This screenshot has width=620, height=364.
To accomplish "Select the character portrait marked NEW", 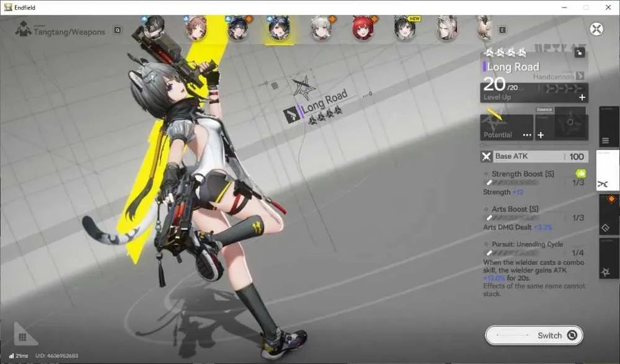I will [405, 28].
